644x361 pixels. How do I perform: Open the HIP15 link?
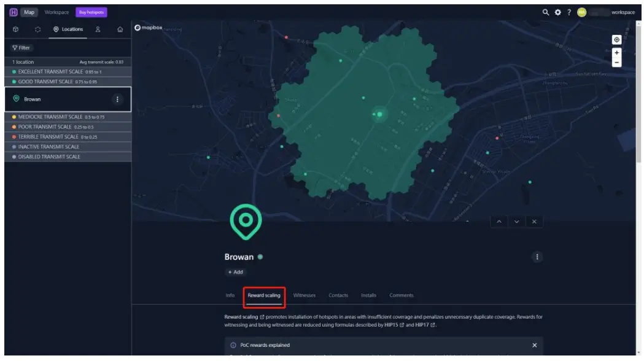coord(394,325)
